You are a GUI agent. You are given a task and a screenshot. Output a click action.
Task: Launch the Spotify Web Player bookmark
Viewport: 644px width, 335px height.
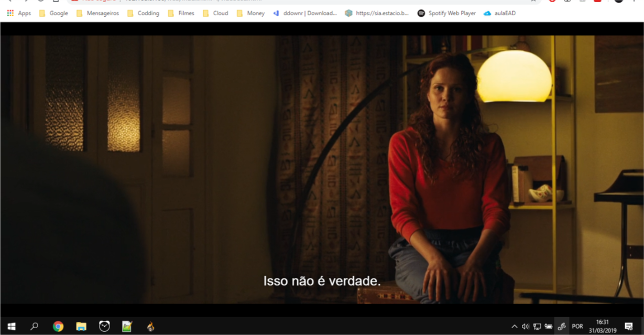click(446, 13)
